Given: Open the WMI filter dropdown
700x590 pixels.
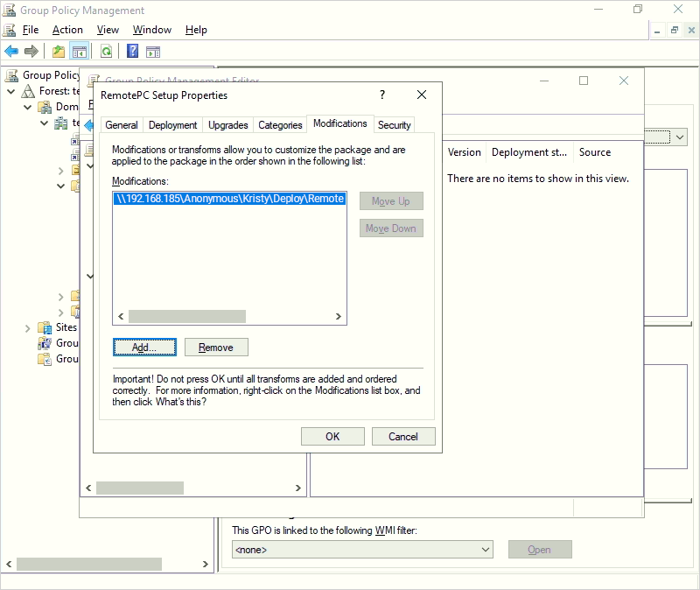Looking at the screenshot, I should pyautogui.click(x=486, y=550).
